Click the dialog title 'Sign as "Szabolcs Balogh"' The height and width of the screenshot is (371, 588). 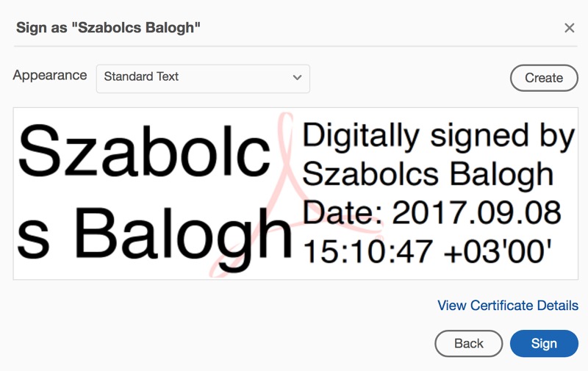108,28
